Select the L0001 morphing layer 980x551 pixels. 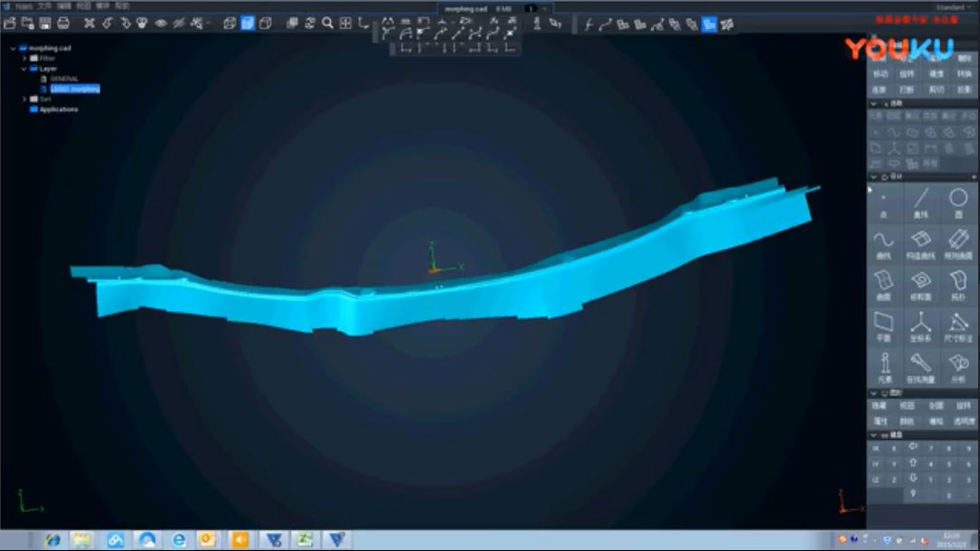pyautogui.click(x=75, y=89)
